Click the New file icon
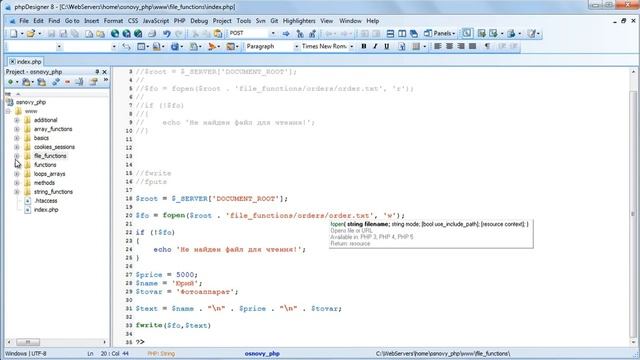Screen dimensions: 640x360 tap(14, 33)
